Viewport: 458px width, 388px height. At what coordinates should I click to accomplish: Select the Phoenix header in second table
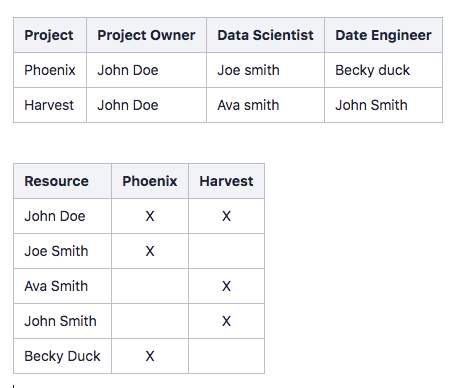(x=150, y=181)
